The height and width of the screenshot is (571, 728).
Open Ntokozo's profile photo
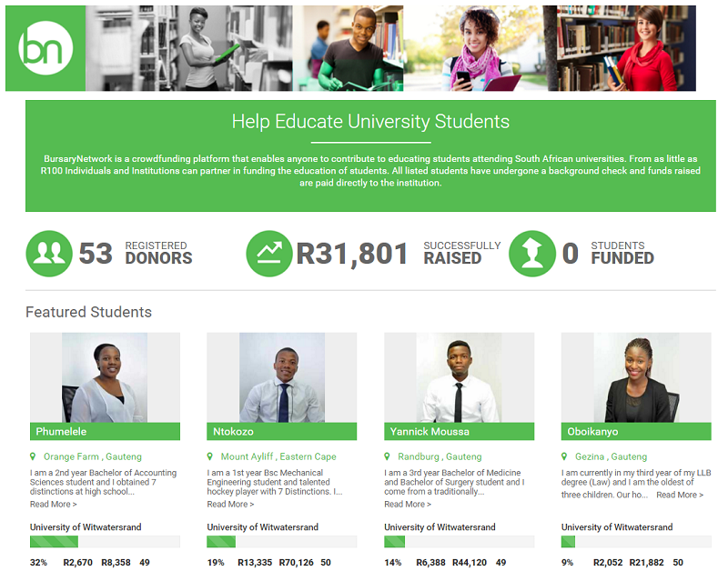282,377
